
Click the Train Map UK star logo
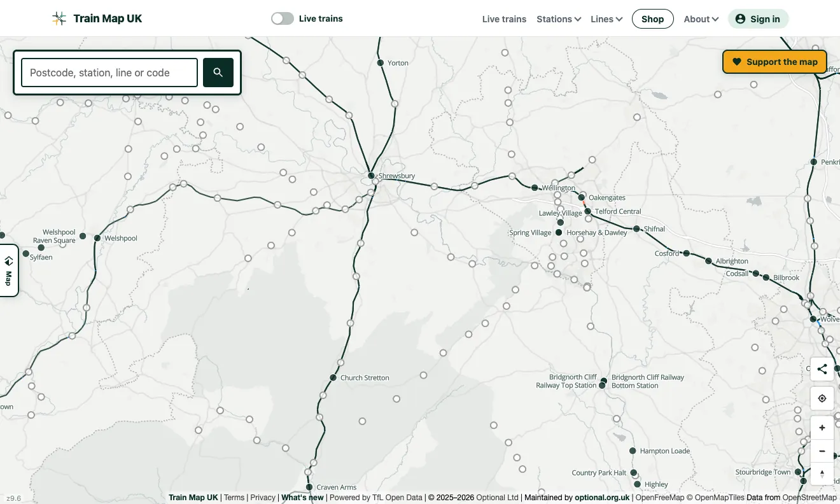point(59,18)
